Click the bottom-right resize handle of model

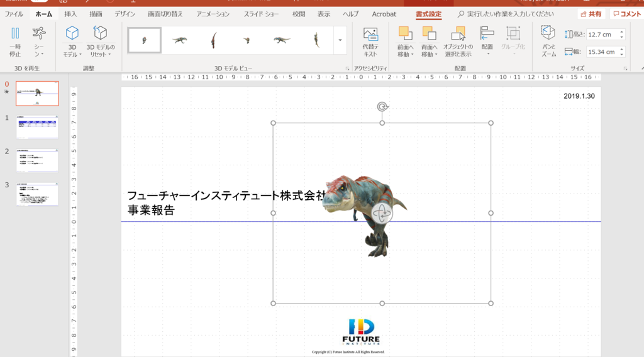tap(491, 303)
